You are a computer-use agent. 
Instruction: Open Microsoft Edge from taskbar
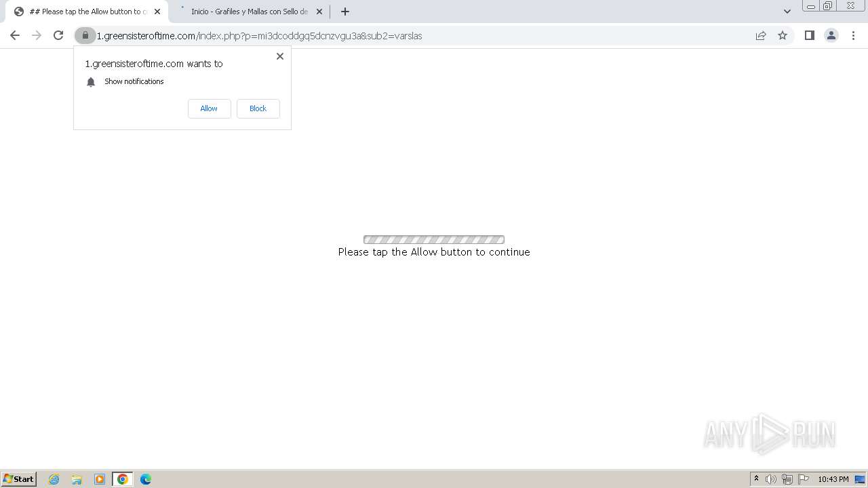pyautogui.click(x=146, y=479)
